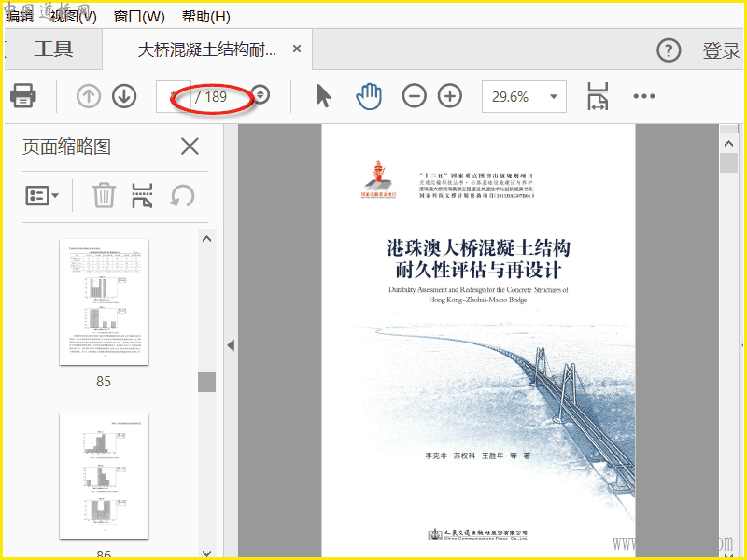Click the fit-width scrolling page icon

598,96
